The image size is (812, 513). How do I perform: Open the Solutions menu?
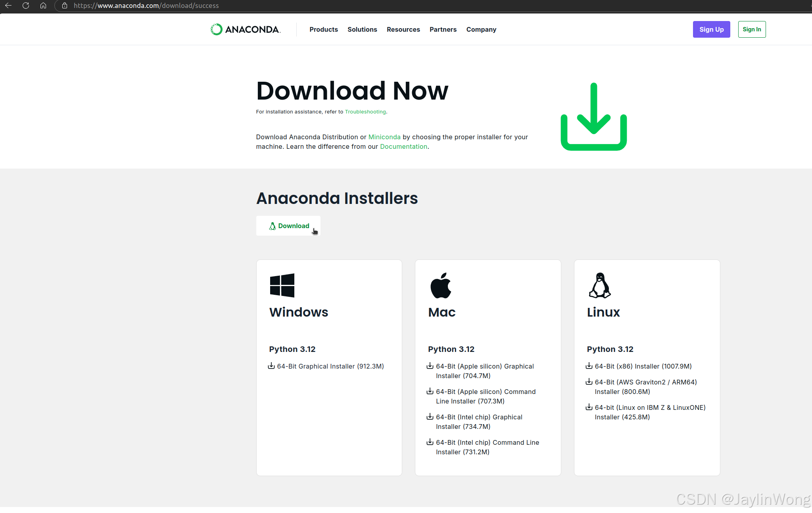pyautogui.click(x=362, y=29)
